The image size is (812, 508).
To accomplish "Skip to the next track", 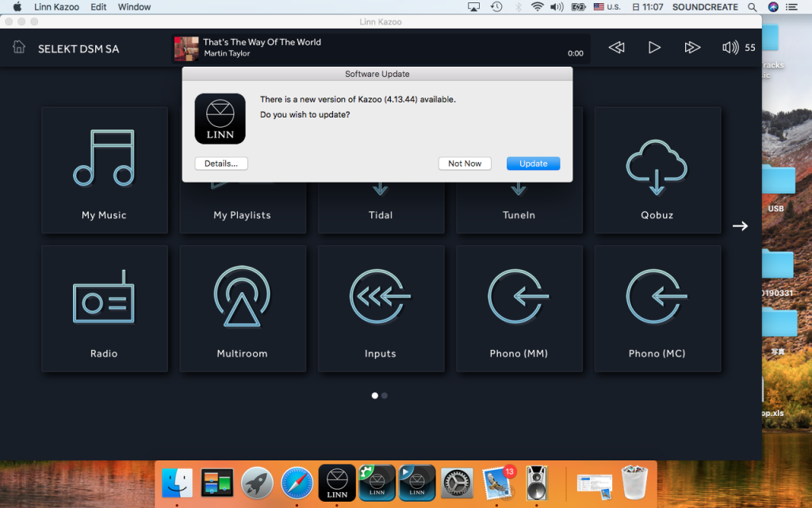I will coord(692,48).
